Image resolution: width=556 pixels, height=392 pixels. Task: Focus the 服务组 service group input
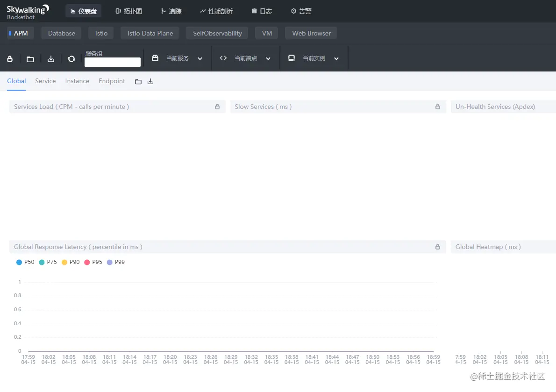[113, 62]
